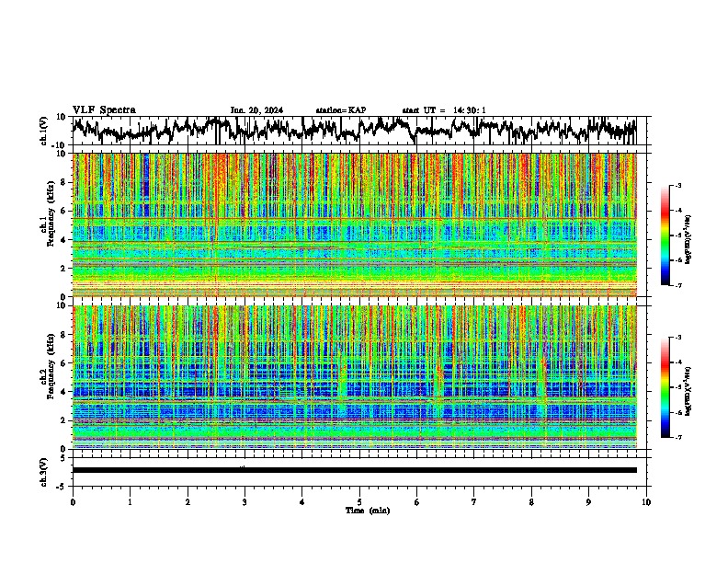Click the ch.2 "Frequency (kHz)" axis label
This screenshot has height=563, width=728.
point(51,365)
